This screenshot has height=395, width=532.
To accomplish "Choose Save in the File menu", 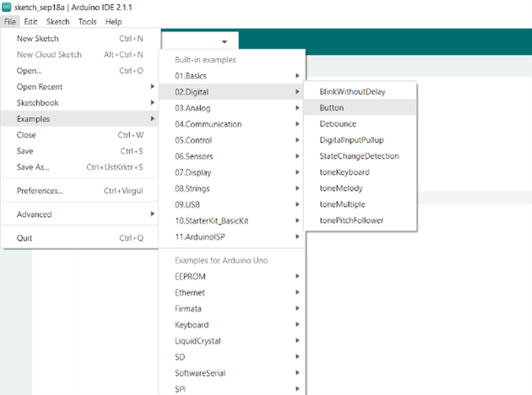I will coord(80,151).
